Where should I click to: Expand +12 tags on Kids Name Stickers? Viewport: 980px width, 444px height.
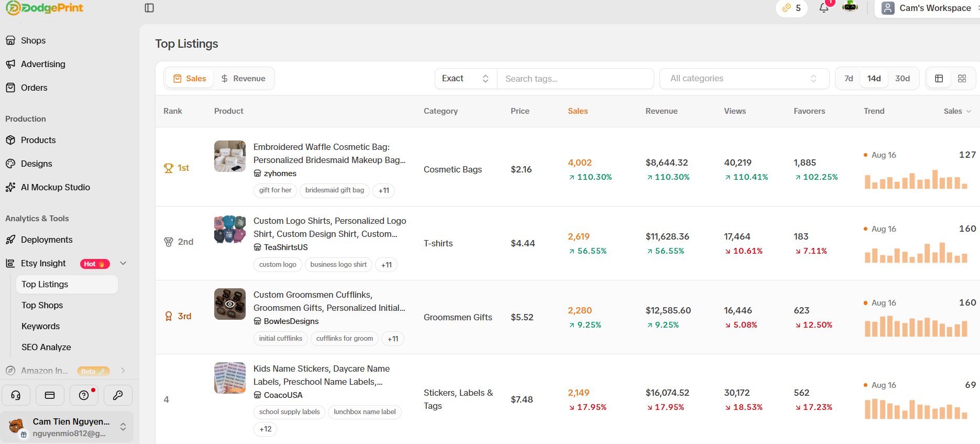tap(266, 429)
